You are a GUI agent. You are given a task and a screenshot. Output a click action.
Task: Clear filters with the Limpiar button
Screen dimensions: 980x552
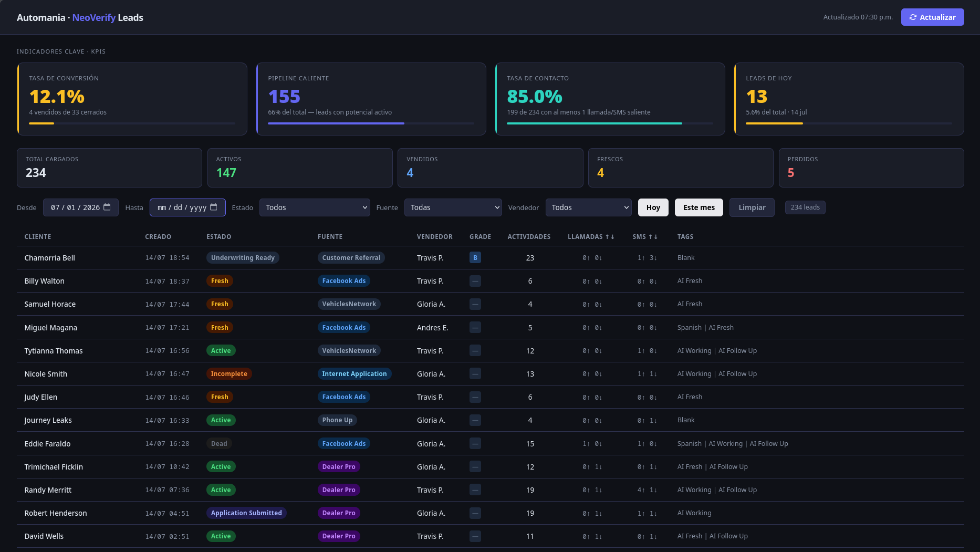point(752,207)
